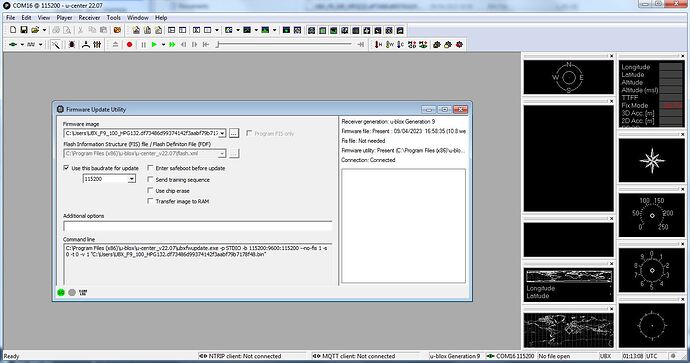Click the Coldstart icon with C
Viewport: 690px width, 363px height.
click(x=400, y=44)
